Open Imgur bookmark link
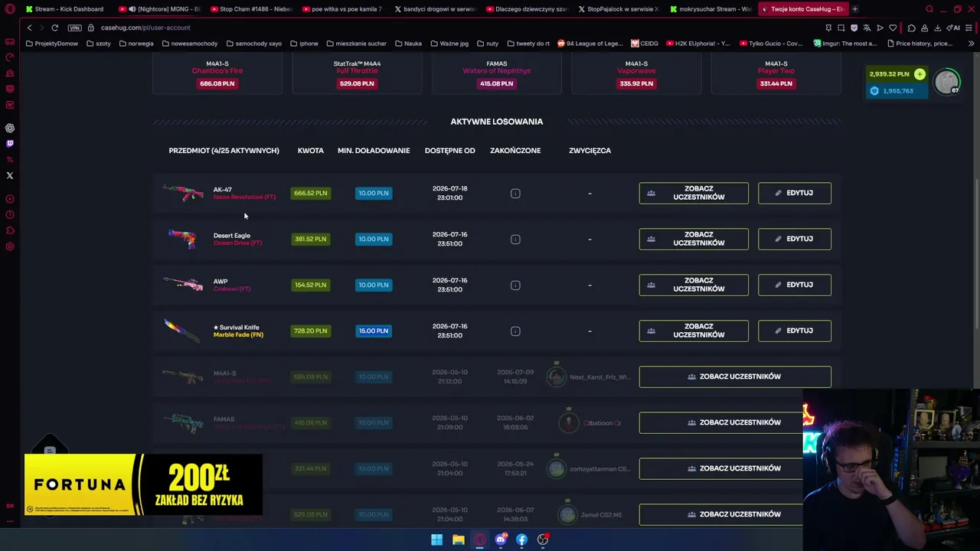The image size is (980, 551). (x=845, y=44)
